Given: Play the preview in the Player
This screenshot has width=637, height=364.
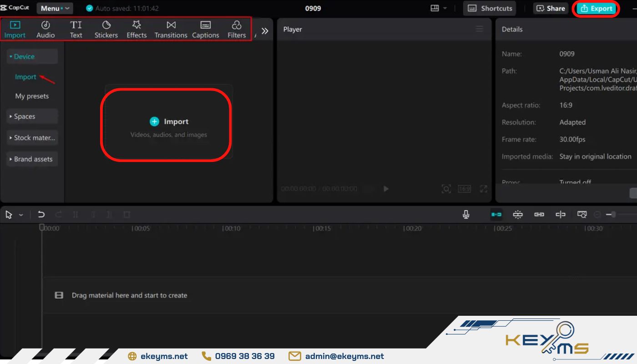Looking at the screenshot, I should (386, 188).
